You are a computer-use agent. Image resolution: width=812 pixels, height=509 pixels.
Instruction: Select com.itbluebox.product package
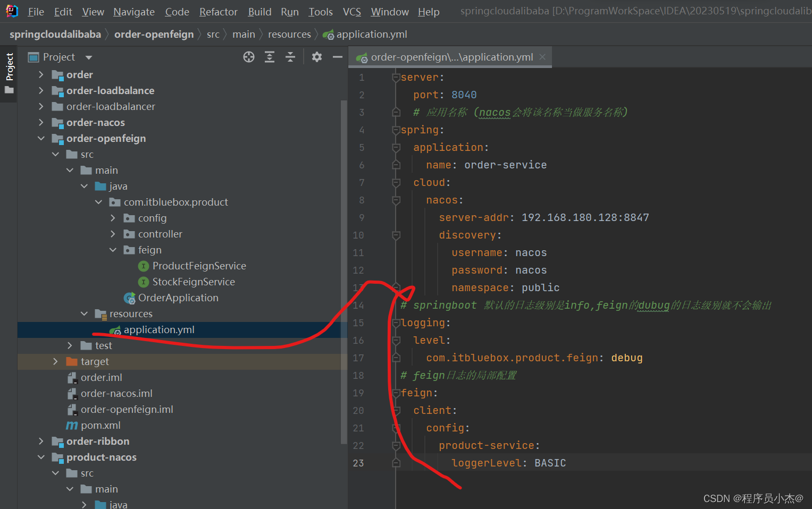pos(176,202)
